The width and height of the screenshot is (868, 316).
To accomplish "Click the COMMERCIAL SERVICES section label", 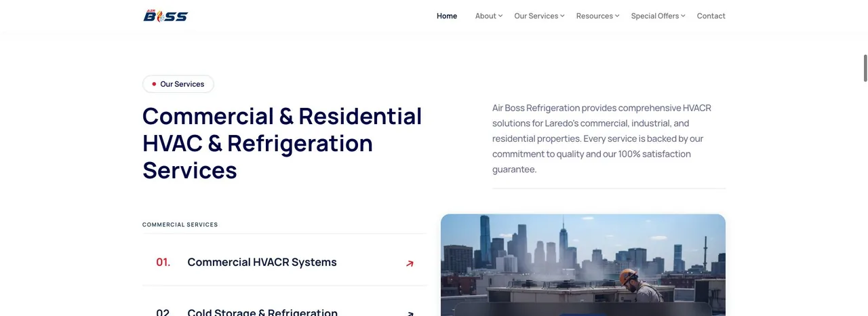I will (x=180, y=224).
